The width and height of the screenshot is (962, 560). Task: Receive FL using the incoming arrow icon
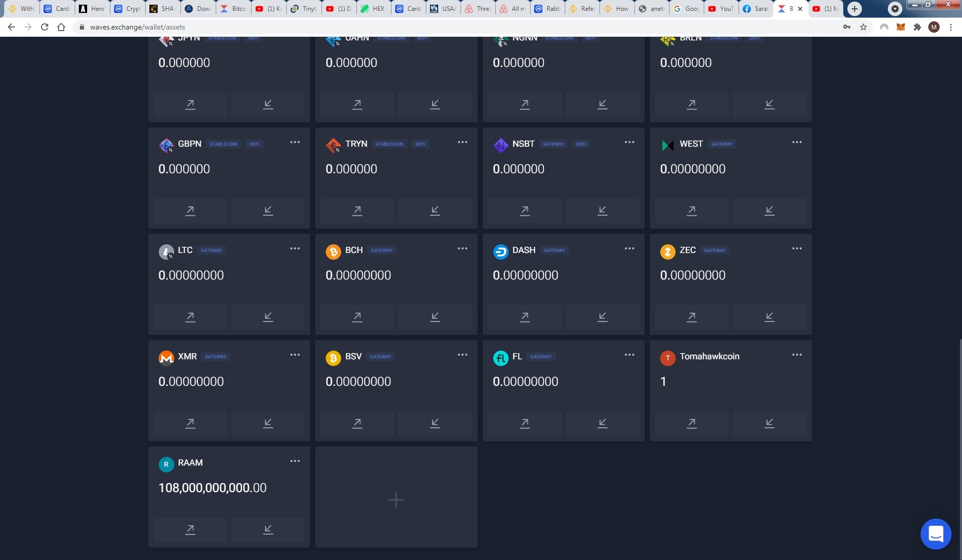[603, 424]
